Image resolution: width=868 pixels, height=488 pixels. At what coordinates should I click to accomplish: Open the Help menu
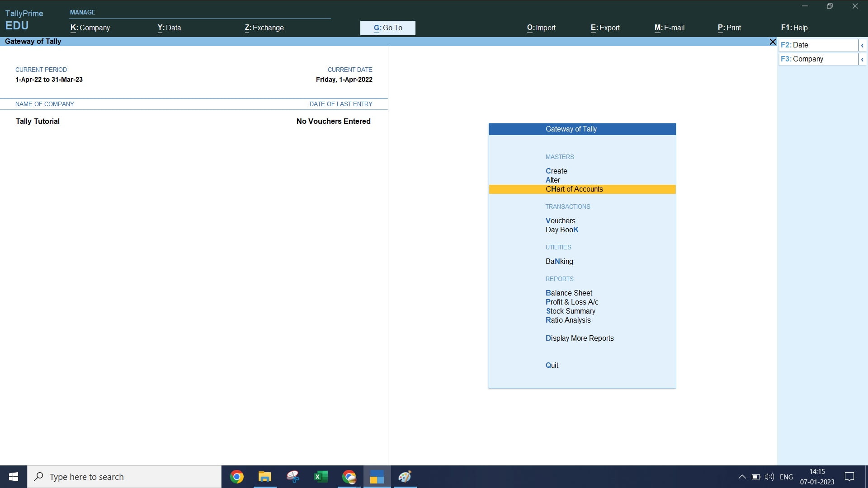coord(794,28)
